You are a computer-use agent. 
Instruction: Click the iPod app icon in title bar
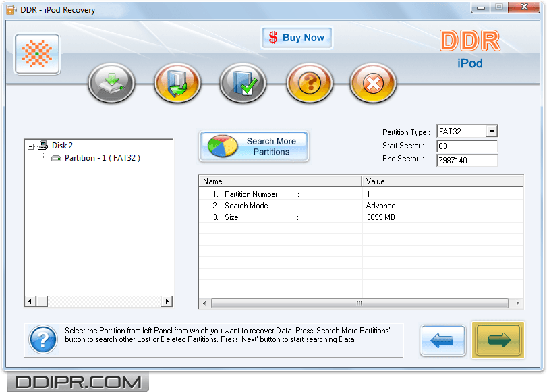coord(11,9)
